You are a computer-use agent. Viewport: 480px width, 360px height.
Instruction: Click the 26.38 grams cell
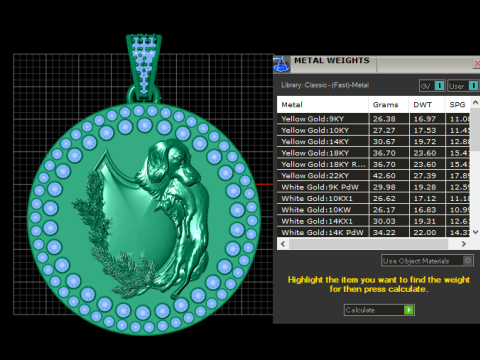(x=389, y=119)
